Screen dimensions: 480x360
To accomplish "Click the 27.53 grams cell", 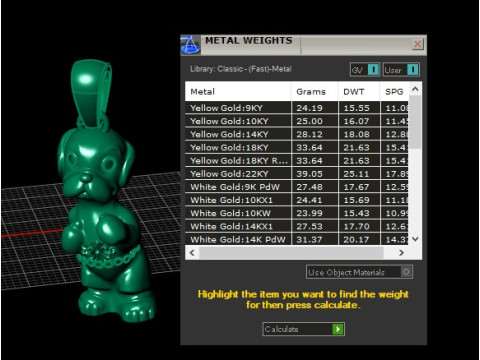I will (x=314, y=226).
